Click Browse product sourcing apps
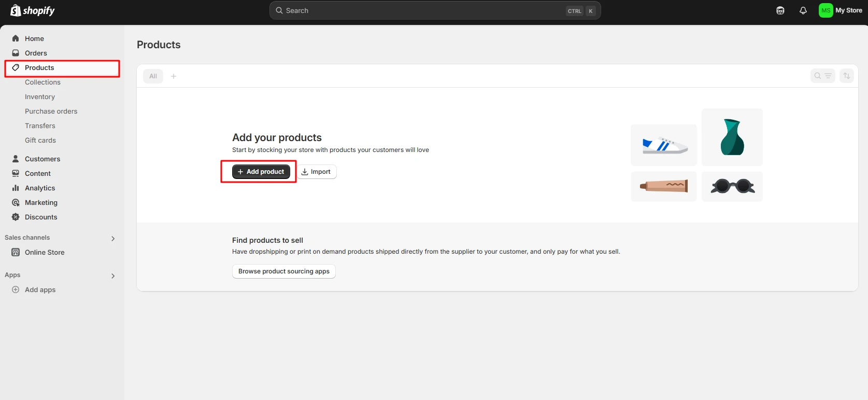868x400 pixels. click(283, 271)
